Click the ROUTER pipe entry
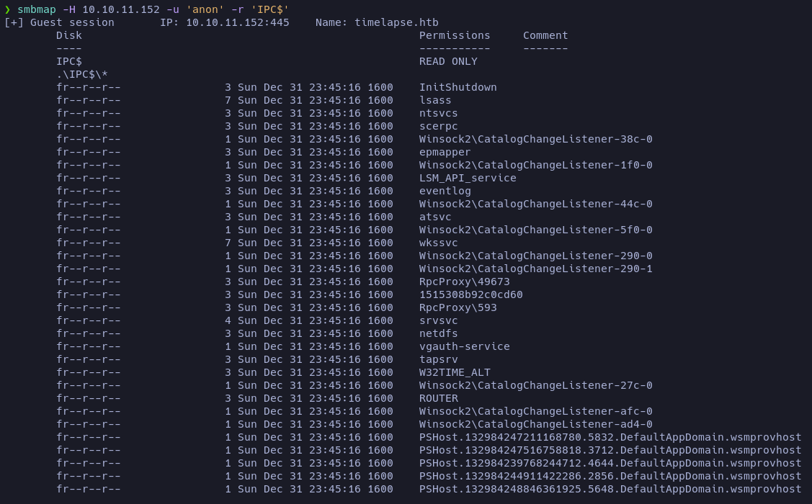Image resolution: width=812 pixels, height=504 pixels. (438, 398)
